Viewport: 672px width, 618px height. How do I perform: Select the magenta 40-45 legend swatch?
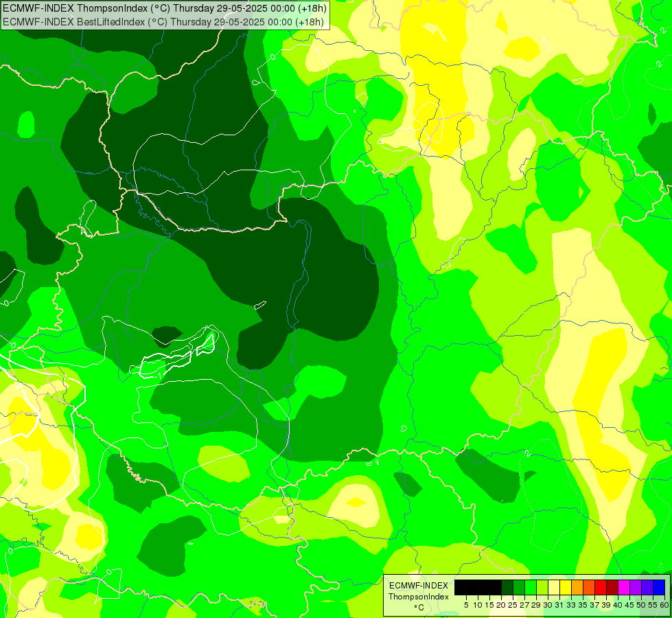coord(624,587)
